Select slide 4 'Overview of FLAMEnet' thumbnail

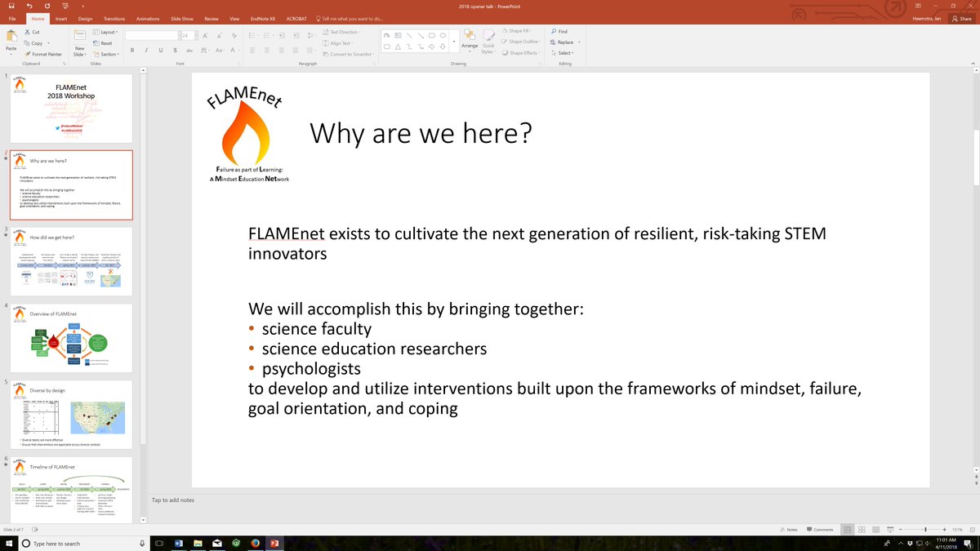pyautogui.click(x=70, y=338)
